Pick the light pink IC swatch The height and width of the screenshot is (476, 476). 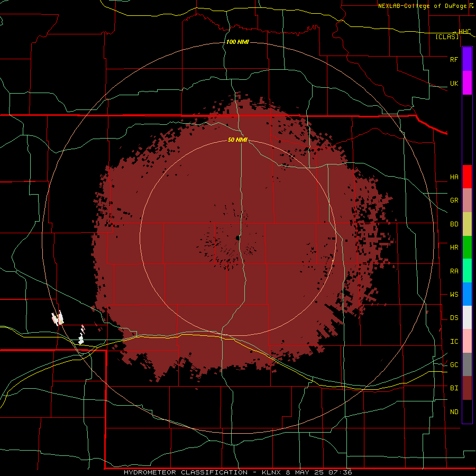[467, 341]
